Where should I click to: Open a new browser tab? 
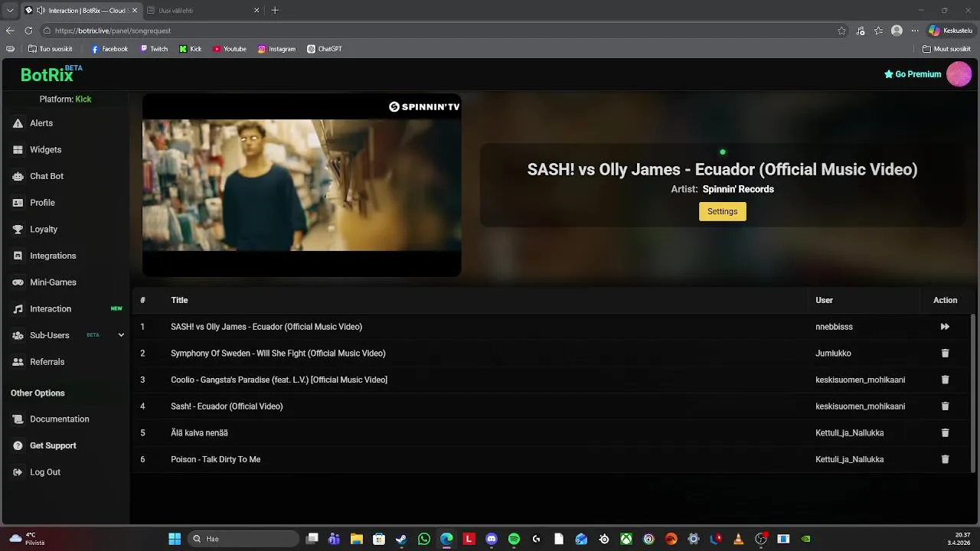[x=275, y=11]
